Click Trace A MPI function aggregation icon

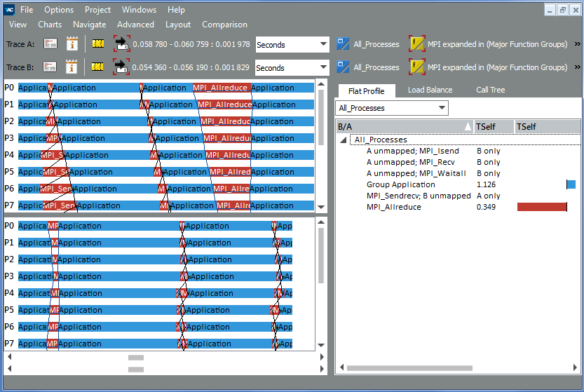pos(417,44)
